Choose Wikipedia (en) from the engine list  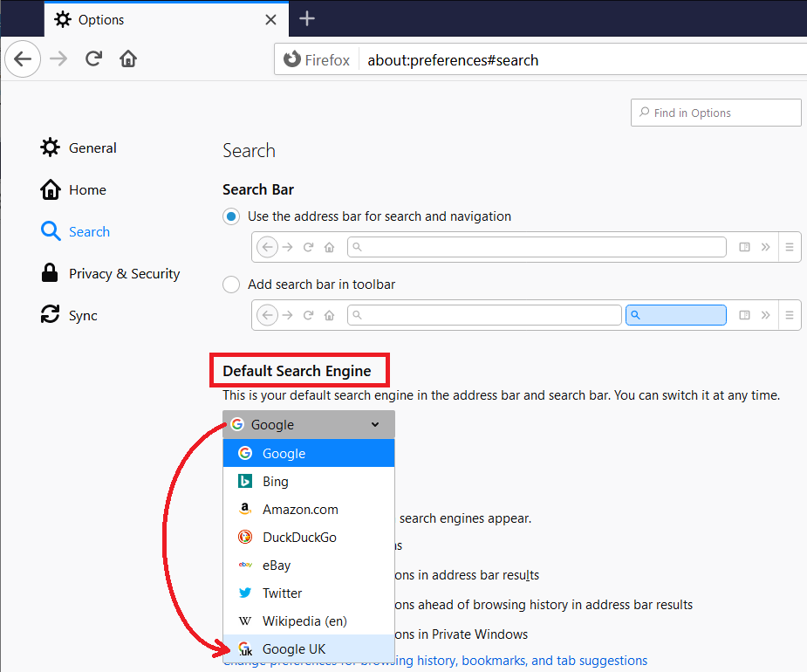[309, 621]
